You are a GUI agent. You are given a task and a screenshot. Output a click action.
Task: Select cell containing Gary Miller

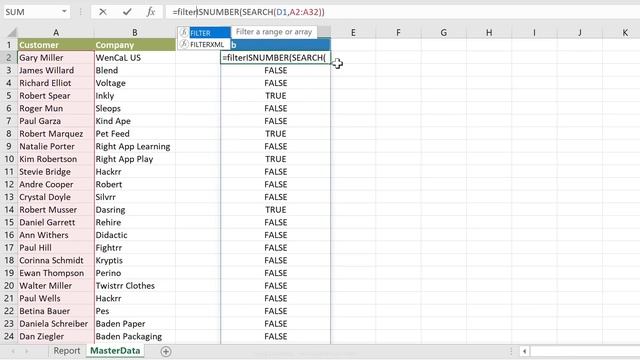56,58
